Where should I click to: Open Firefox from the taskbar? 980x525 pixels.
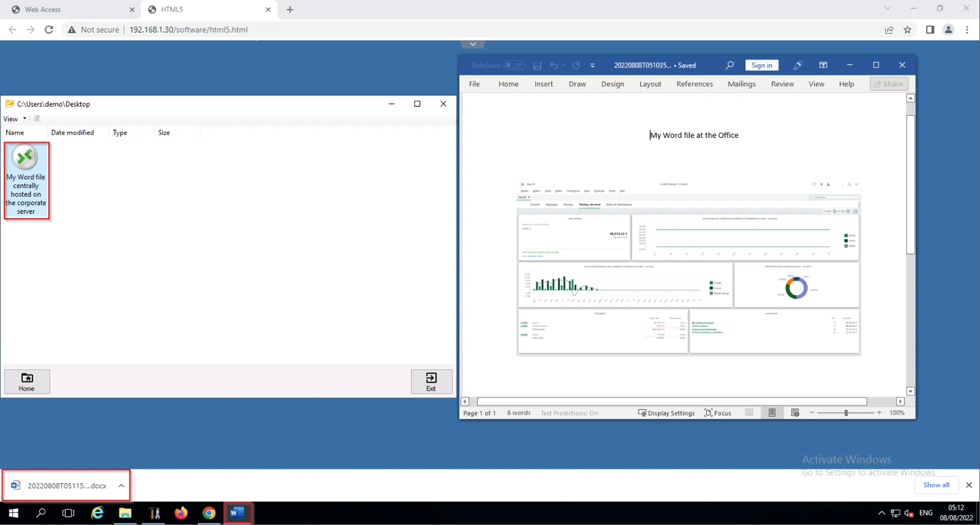[181, 513]
